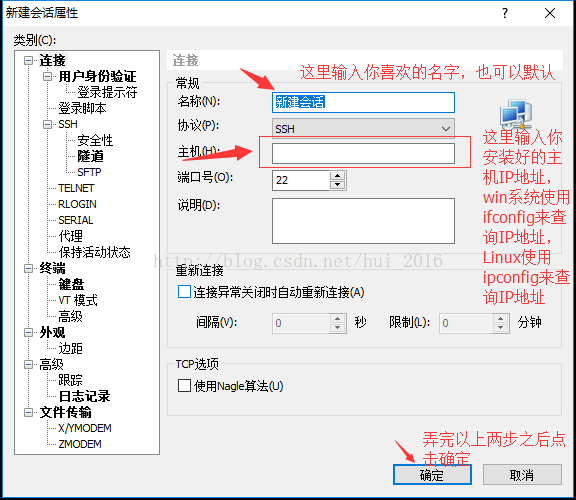Select VT 模式 in category tree
576x500 pixels.
[78, 300]
